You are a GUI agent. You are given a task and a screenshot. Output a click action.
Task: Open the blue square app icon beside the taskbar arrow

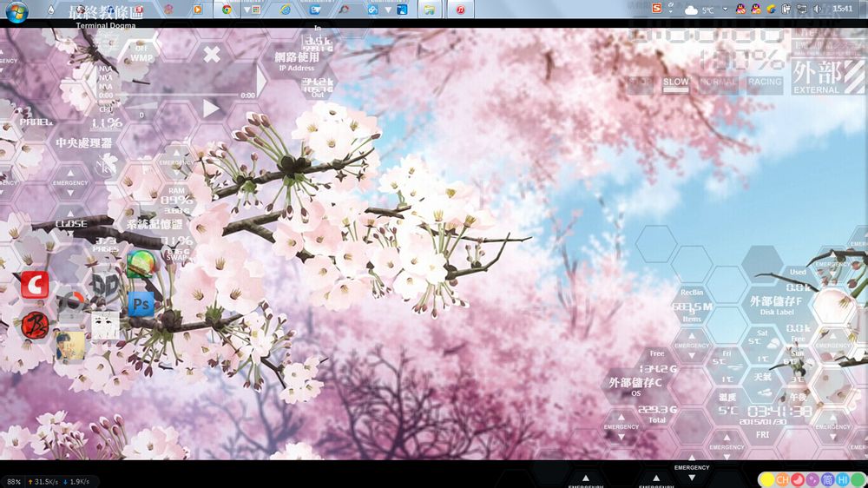[402, 10]
